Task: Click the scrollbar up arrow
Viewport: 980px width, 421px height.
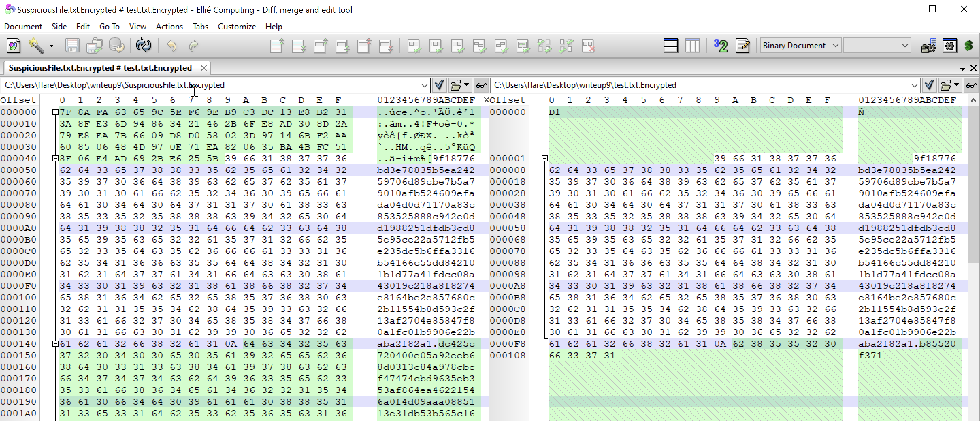Action: (973, 100)
